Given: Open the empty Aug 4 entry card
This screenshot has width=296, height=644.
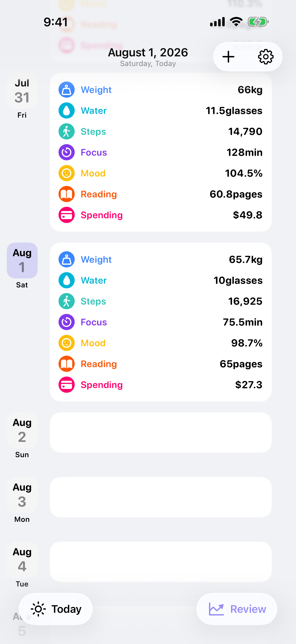Looking at the screenshot, I should click(x=161, y=562).
